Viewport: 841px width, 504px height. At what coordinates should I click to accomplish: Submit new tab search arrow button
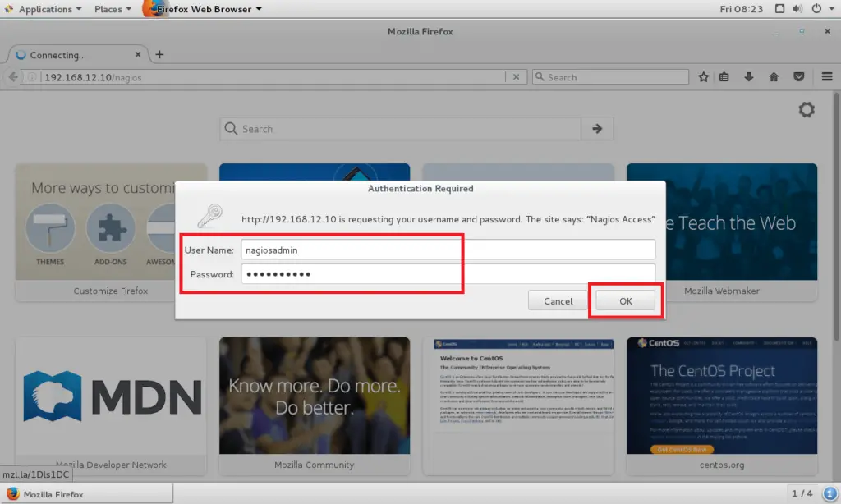pyautogui.click(x=597, y=129)
